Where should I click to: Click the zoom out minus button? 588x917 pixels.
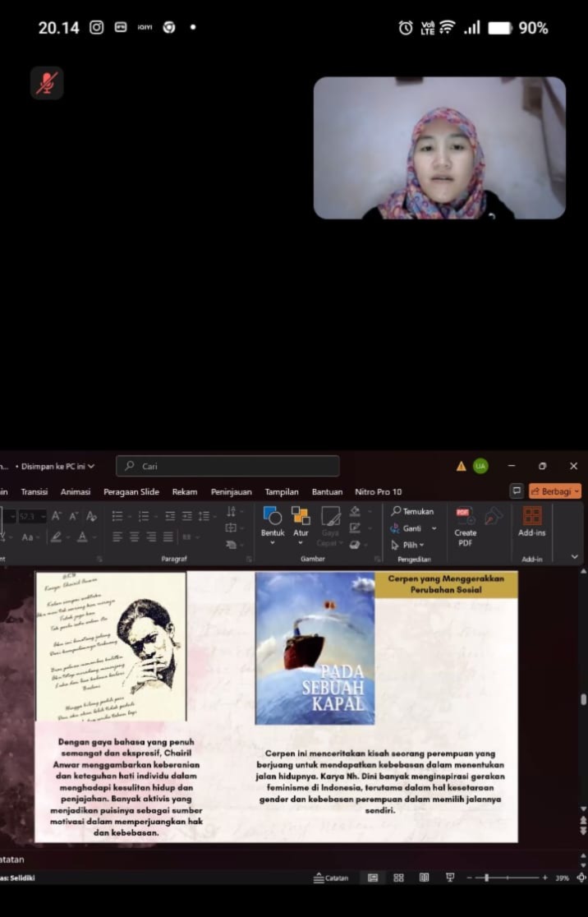469,878
